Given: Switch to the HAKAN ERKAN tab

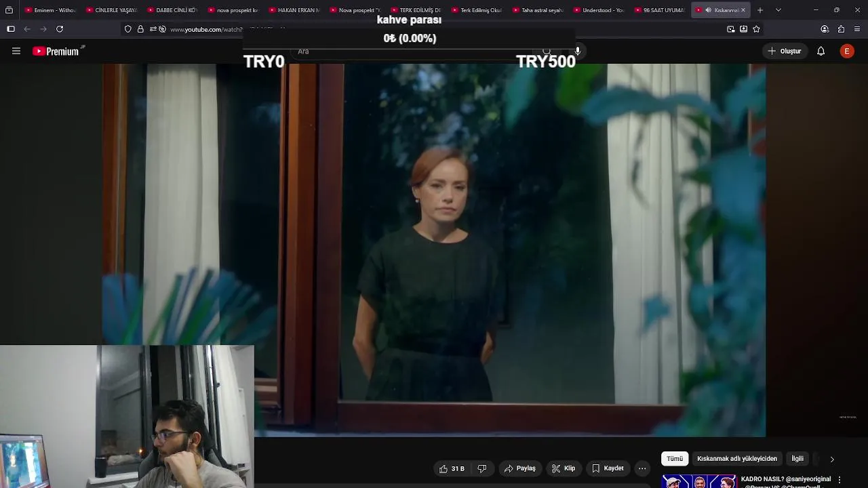Looking at the screenshot, I should point(294,10).
